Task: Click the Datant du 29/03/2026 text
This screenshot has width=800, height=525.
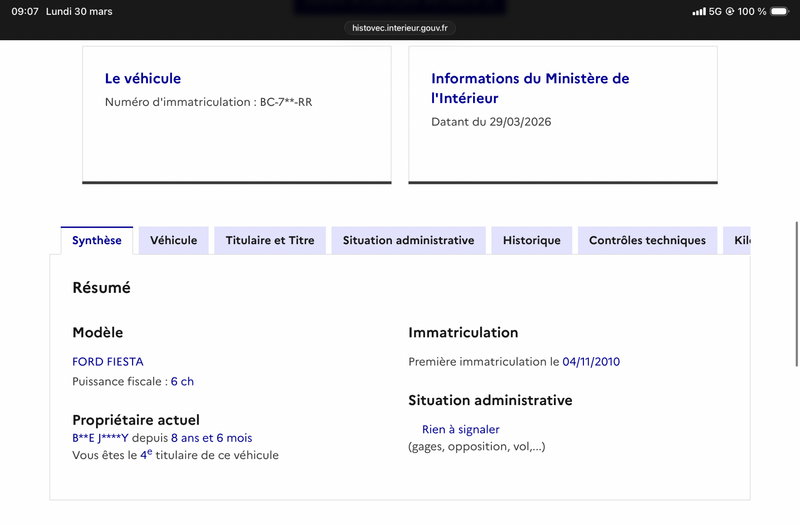Action: pyautogui.click(x=491, y=122)
